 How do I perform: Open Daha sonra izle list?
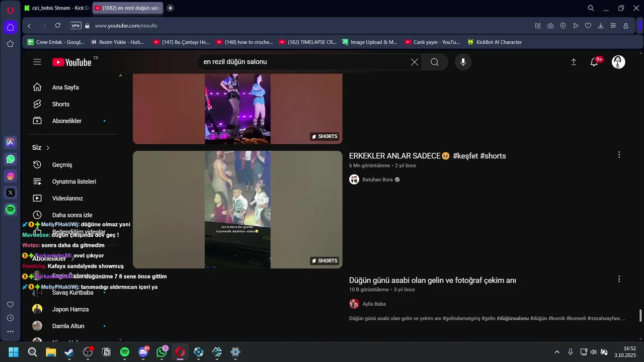pyautogui.click(x=72, y=215)
